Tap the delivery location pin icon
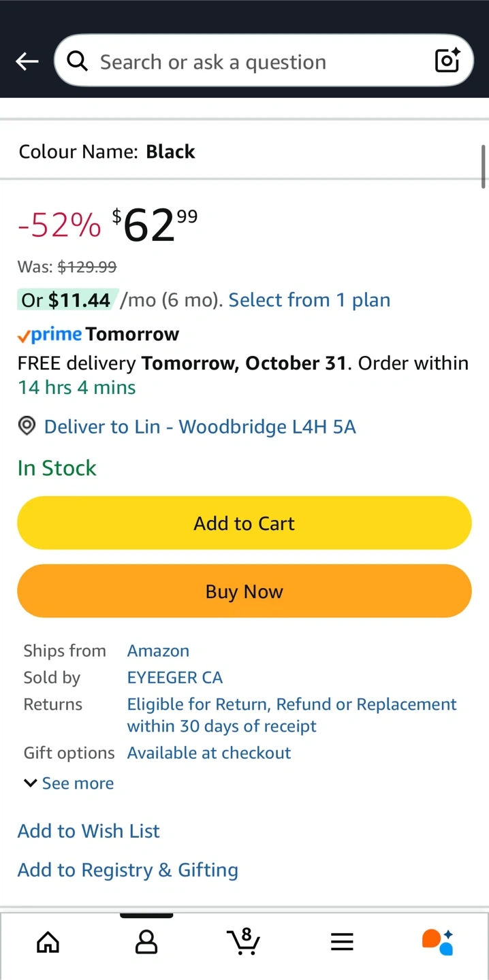Screen dimensions: 489x980 pos(27,427)
